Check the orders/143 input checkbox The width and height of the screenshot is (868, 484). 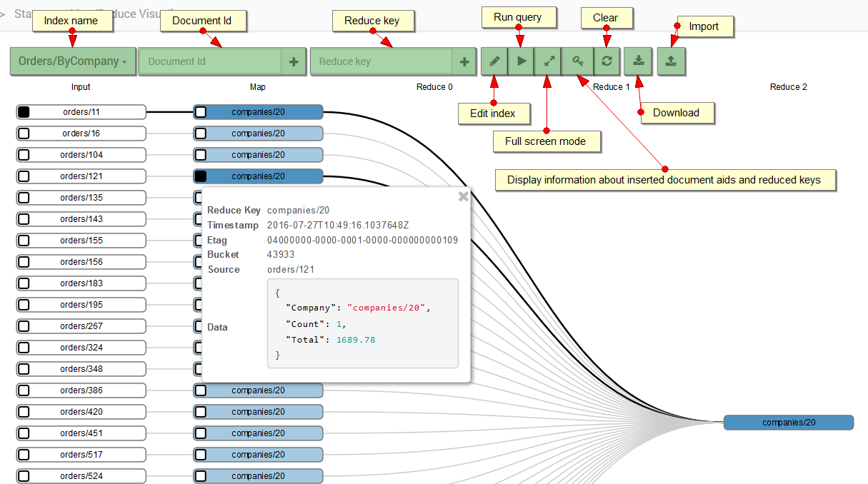click(24, 219)
